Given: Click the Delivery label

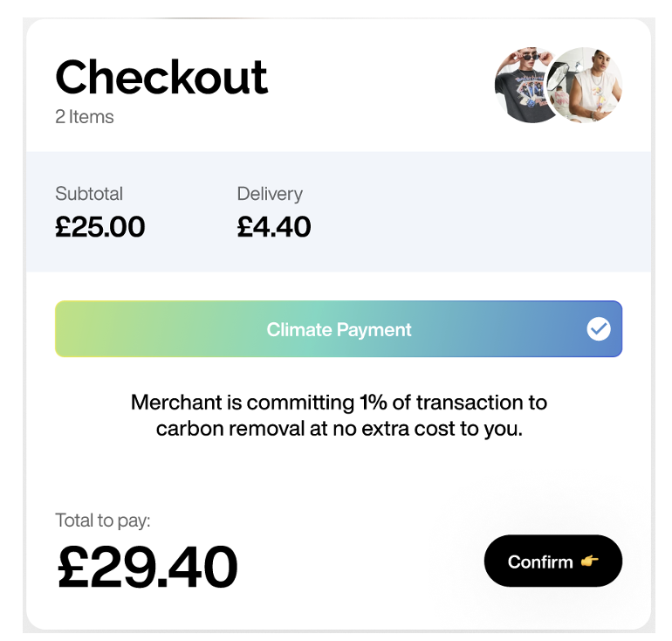Looking at the screenshot, I should (x=270, y=194).
